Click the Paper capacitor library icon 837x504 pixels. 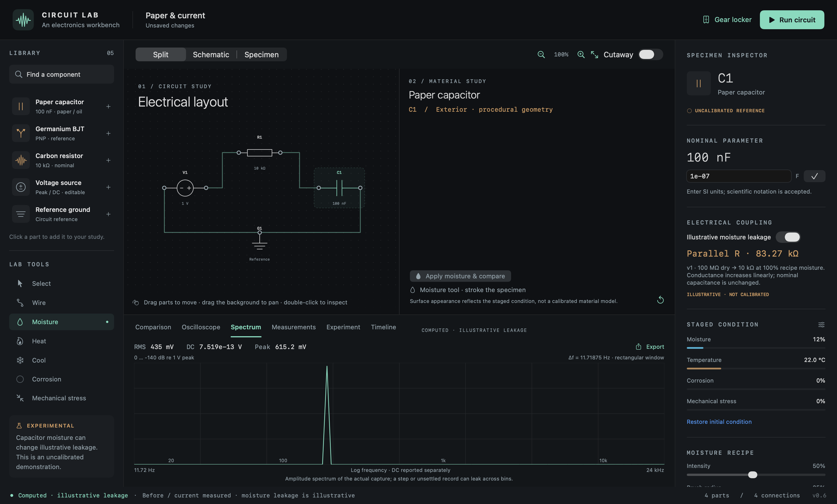click(21, 107)
